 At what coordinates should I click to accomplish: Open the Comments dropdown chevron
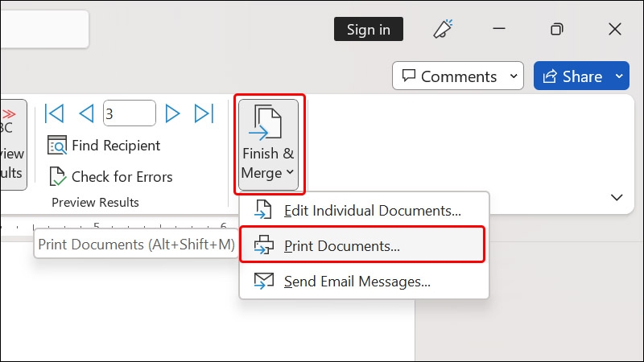click(514, 76)
